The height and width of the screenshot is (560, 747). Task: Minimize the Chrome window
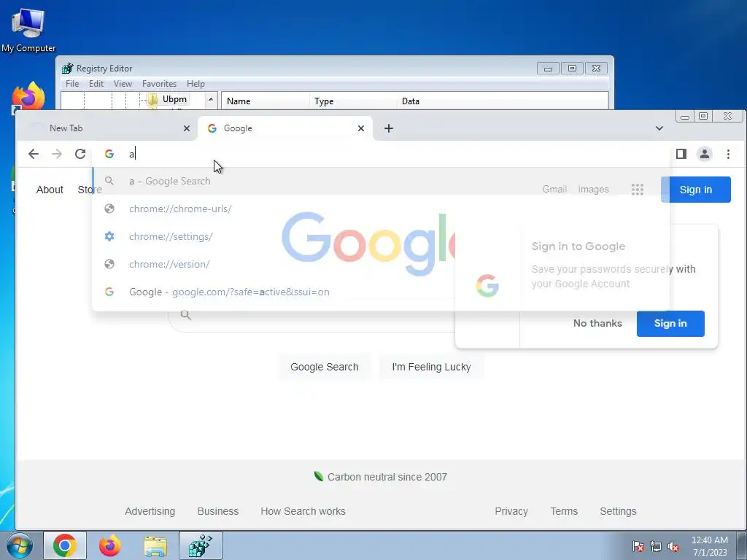685,116
